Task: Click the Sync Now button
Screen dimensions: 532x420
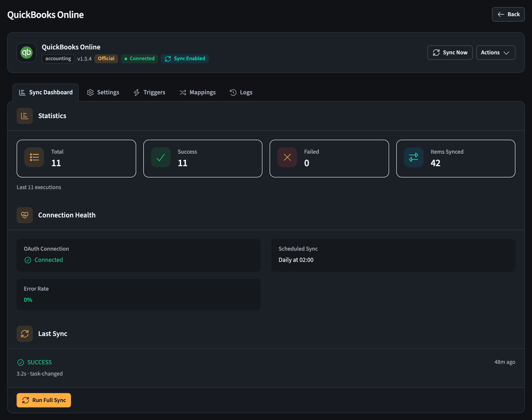Action: pyautogui.click(x=450, y=52)
